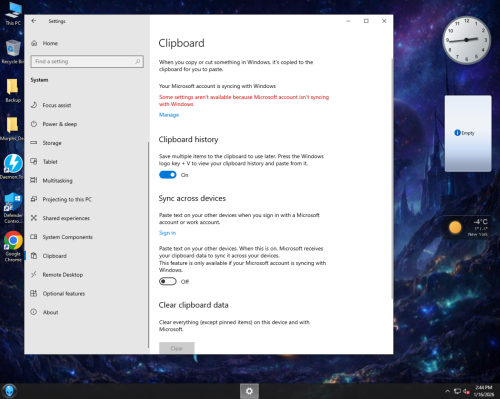Screen dimensions: 500x399
Task: Open Recycle Bin desktop icon
Action: click(x=13, y=52)
